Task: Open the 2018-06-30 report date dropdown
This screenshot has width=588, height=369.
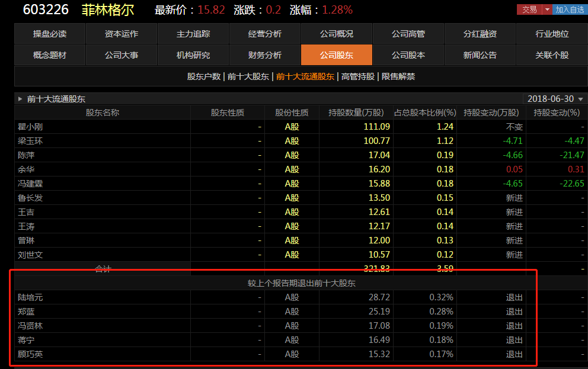Action: coord(555,99)
